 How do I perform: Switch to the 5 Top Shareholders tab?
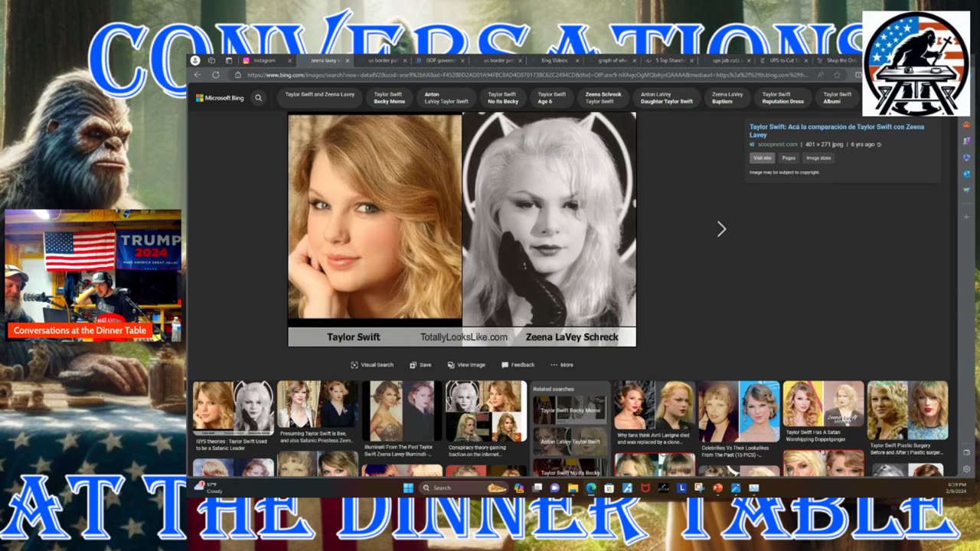point(669,60)
